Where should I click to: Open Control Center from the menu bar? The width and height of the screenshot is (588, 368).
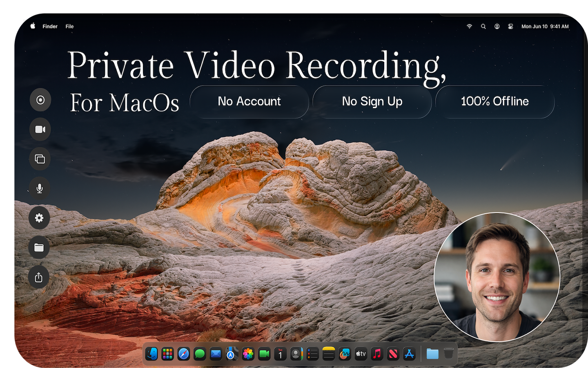point(510,27)
